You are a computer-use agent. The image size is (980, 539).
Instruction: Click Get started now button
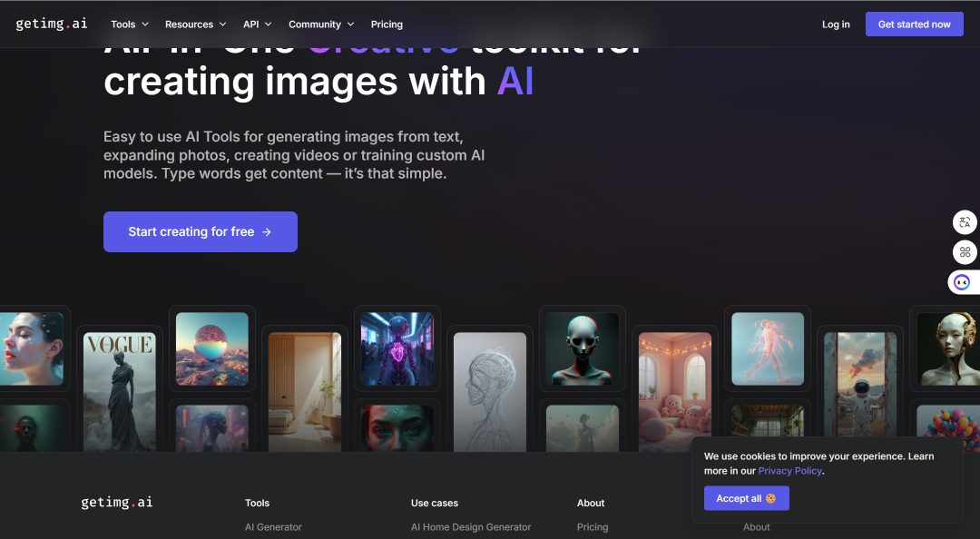[x=914, y=24]
